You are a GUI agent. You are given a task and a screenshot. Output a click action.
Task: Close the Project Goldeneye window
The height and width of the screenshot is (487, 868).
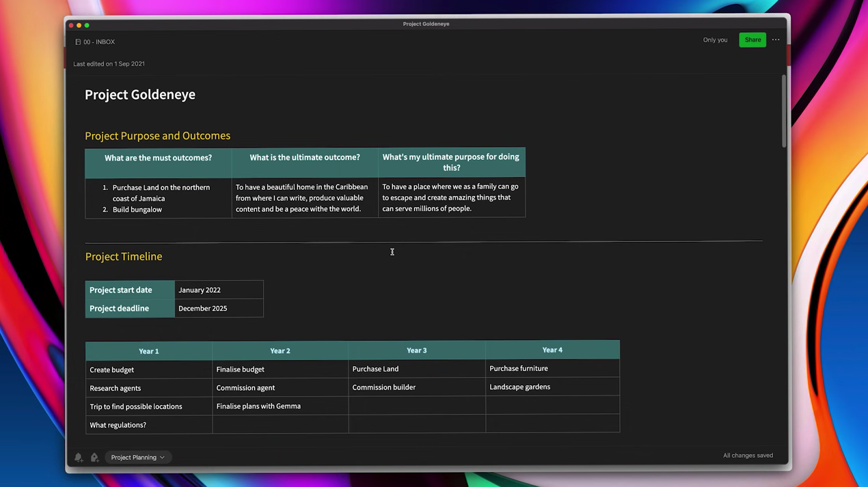71,25
